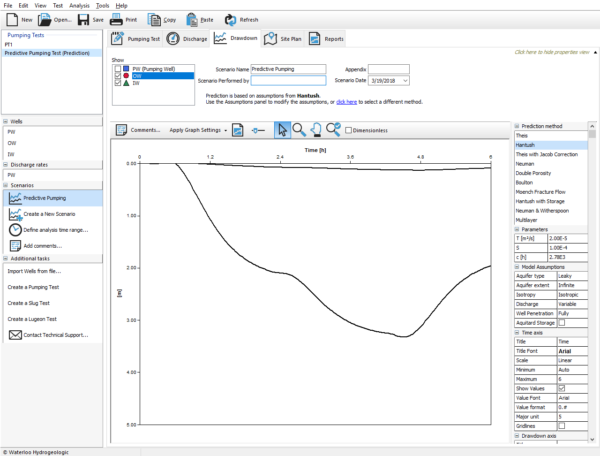This screenshot has height=456, width=600.
Task: Enable the Dimensionless checkbox
Action: coord(348,130)
